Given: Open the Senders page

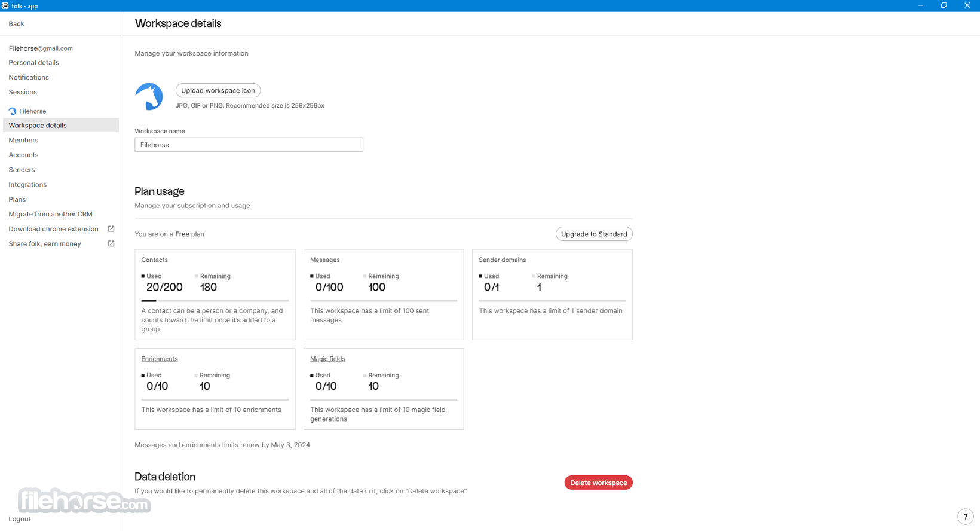Looking at the screenshot, I should (22, 170).
